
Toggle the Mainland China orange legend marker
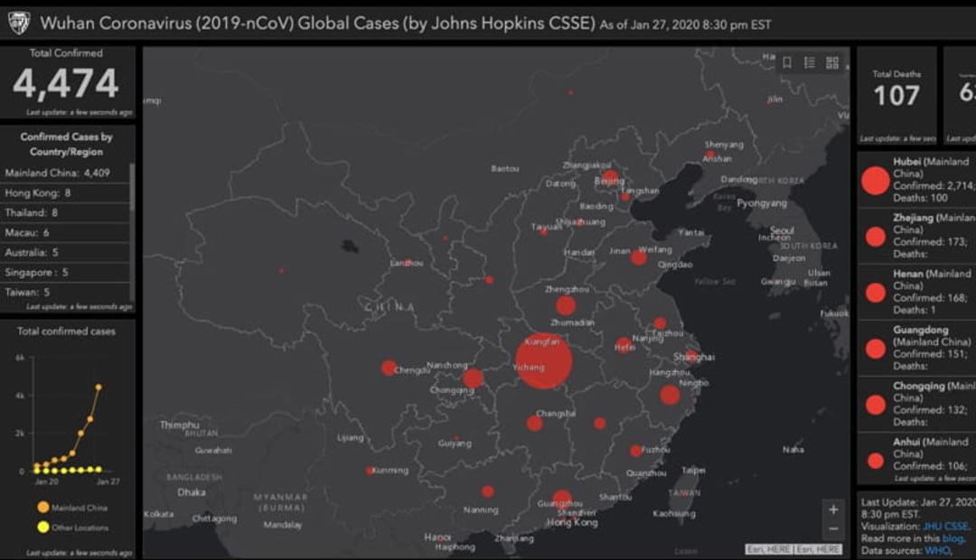pos(43,507)
